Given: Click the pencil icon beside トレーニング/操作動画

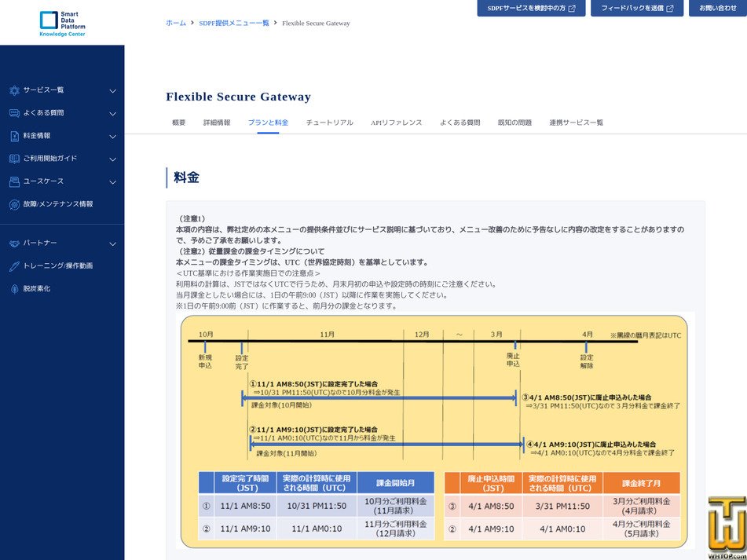Looking at the screenshot, I should coord(14,267).
